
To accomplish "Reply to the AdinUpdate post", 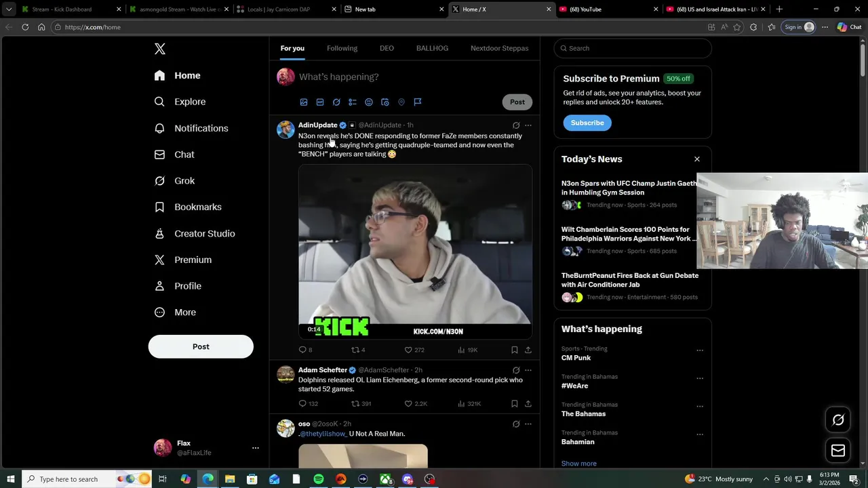I will coord(303,350).
